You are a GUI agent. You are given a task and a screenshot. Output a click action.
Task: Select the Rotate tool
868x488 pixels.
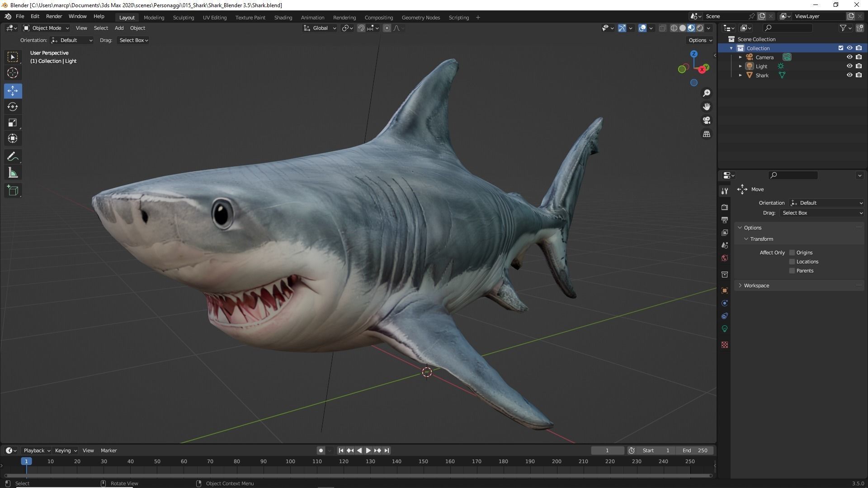point(13,107)
